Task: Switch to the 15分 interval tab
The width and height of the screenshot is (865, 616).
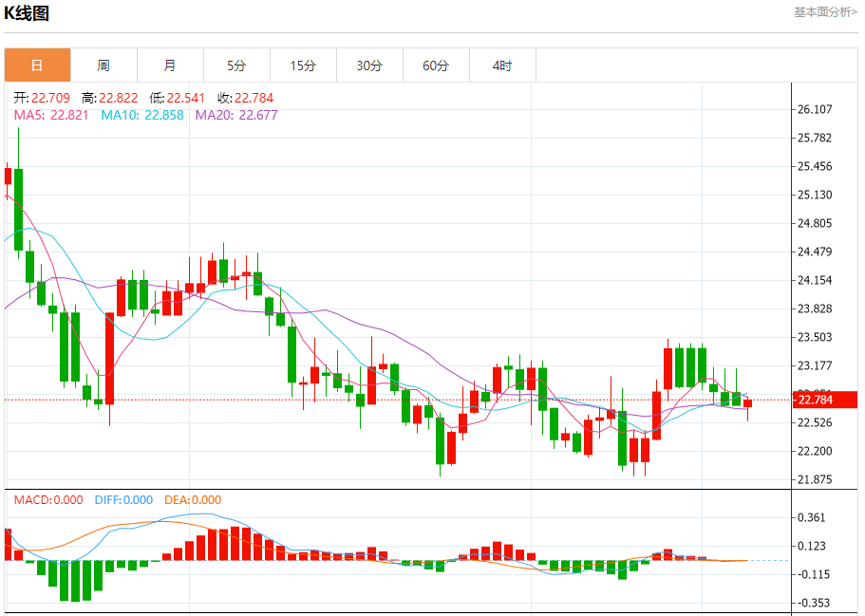Action: (x=303, y=65)
